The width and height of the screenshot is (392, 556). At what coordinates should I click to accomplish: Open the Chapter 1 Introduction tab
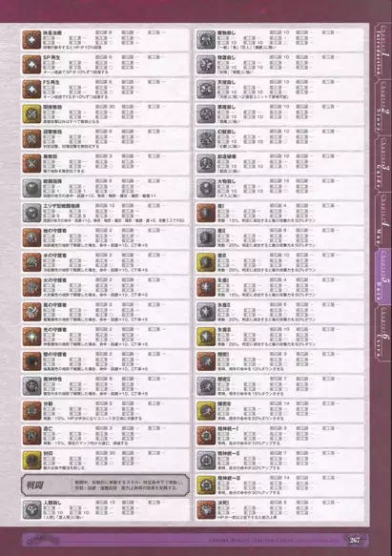382,50
